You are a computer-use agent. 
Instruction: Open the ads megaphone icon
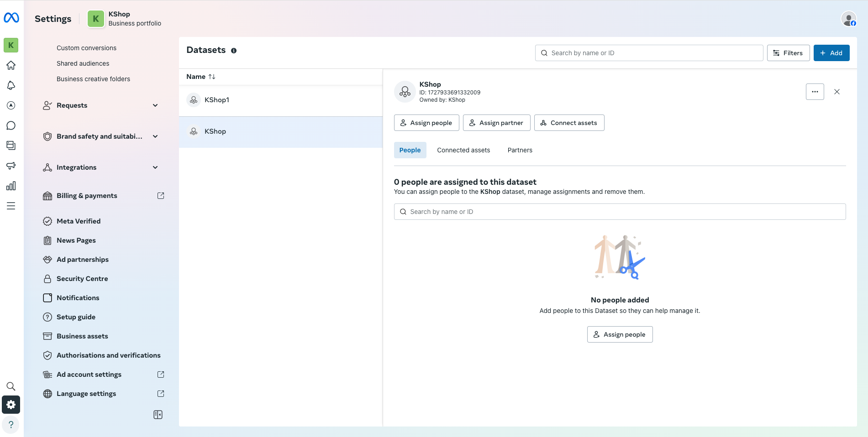coord(11,166)
